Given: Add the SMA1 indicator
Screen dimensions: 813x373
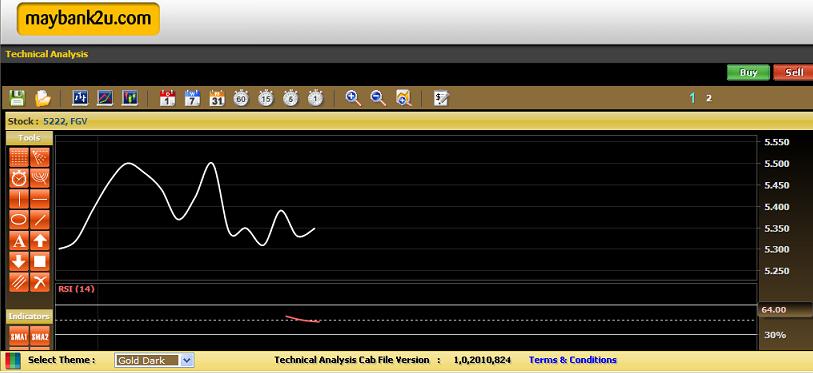Looking at the screenshot, I should coord(19,337).
